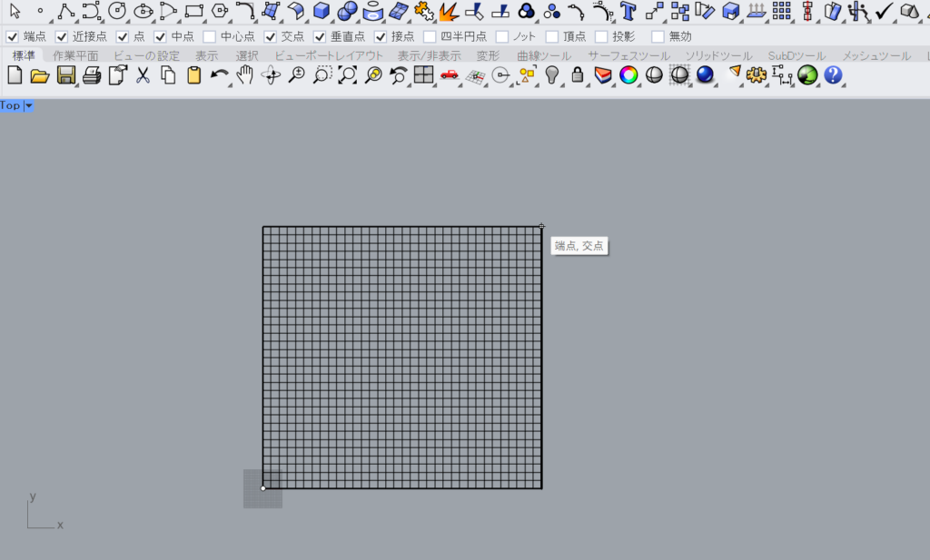The width and height of the screenshot is (930, 560).
Task: Select the Text object tool
Action: [628, 11]
